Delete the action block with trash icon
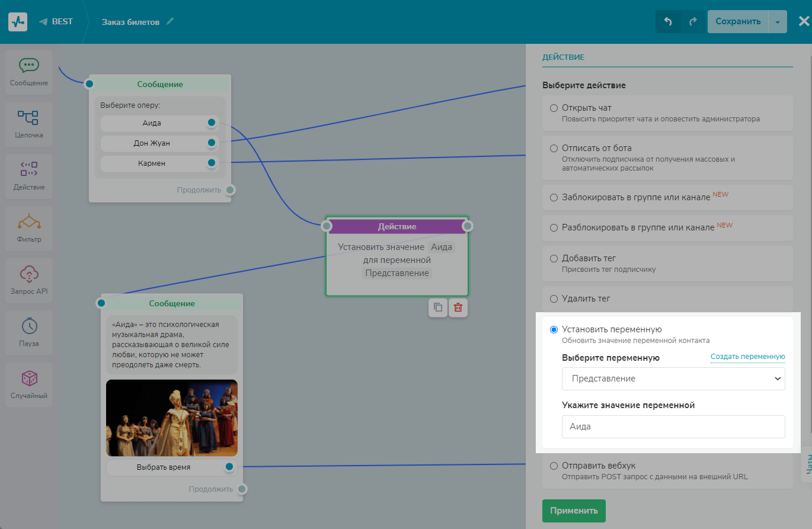 click(458, 307)
